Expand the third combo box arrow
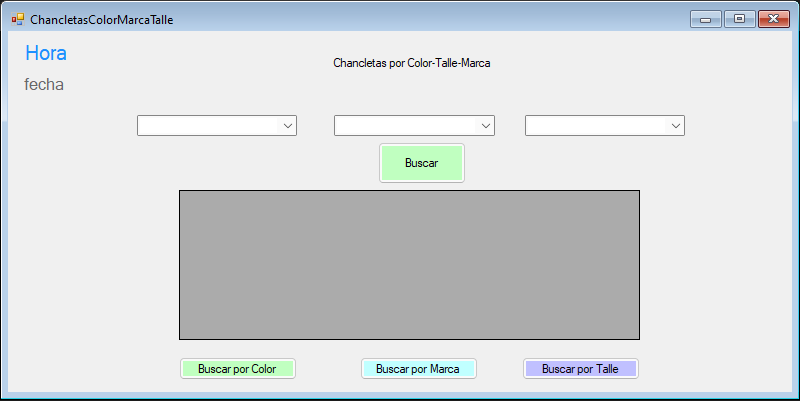 676,126
